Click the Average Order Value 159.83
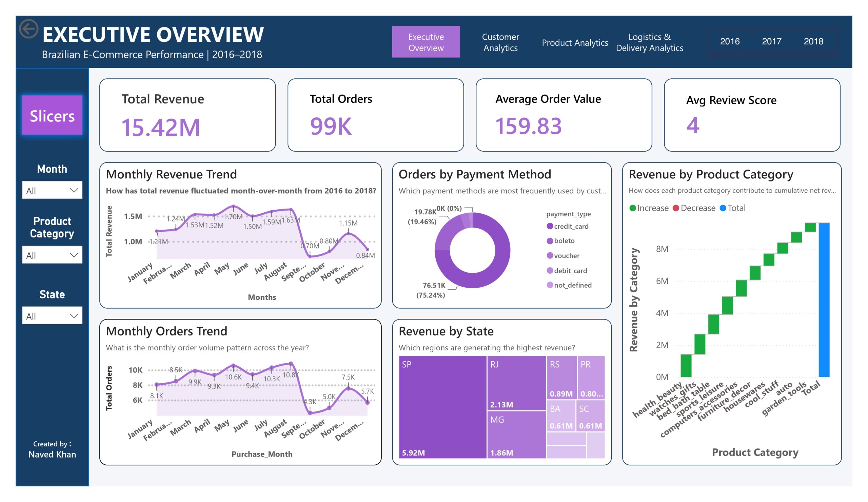Viewport: 868px width, 502px height. 528,126
